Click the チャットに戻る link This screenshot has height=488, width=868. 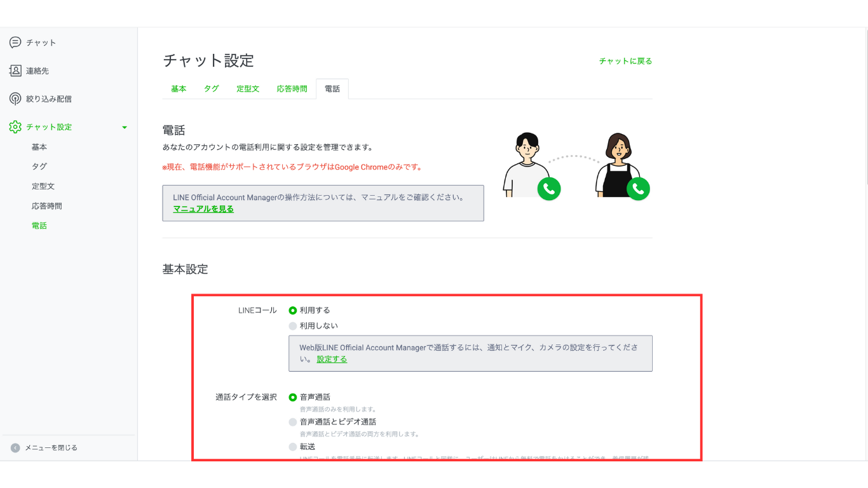coord(626,61)
